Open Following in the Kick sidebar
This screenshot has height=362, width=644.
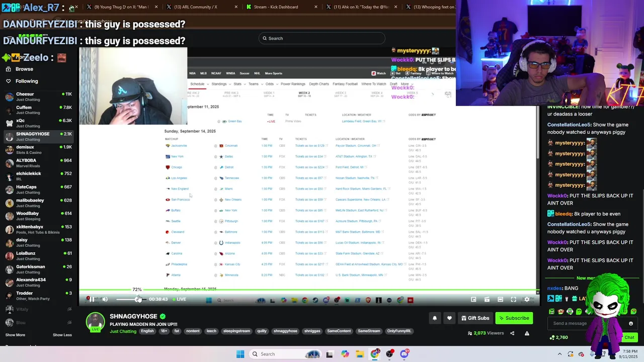pyautogui.click(x=26, y=81)
